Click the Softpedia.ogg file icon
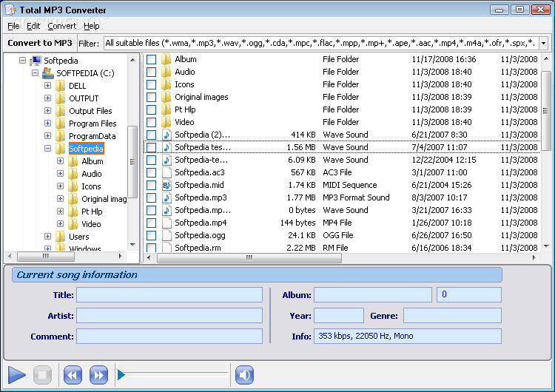 coord(166,235)
